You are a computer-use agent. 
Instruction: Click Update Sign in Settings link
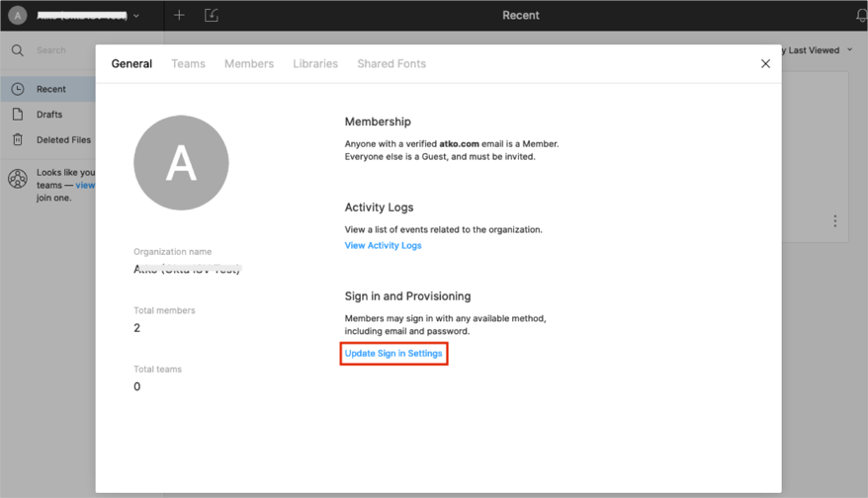coord(393,354)
